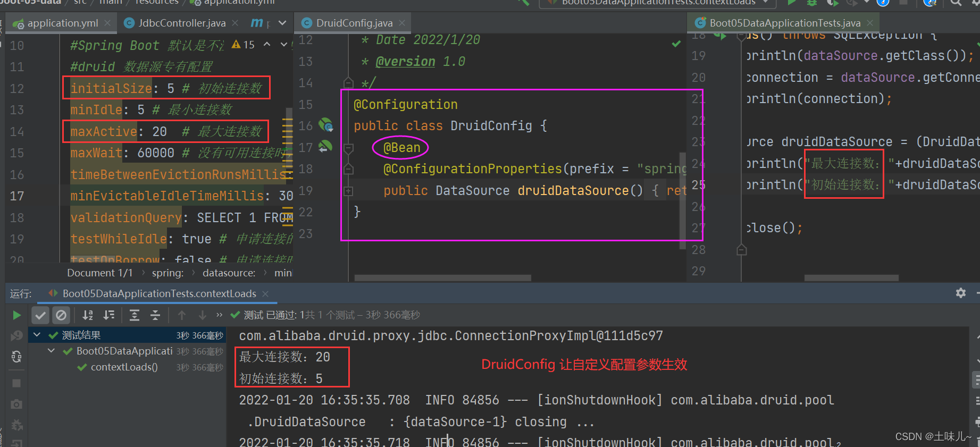Select the contextLoads() test result

(124, 367)
